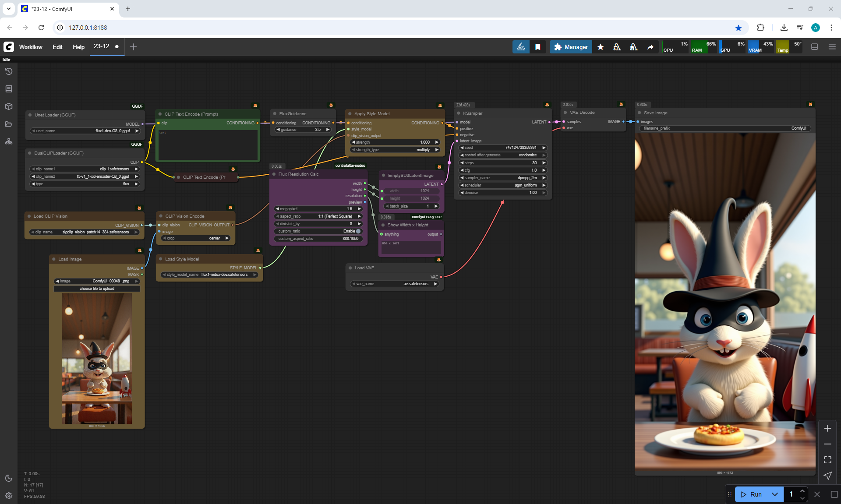
Task: Click the share arrow icon in toolbar
Action: (x=650, y=47)
